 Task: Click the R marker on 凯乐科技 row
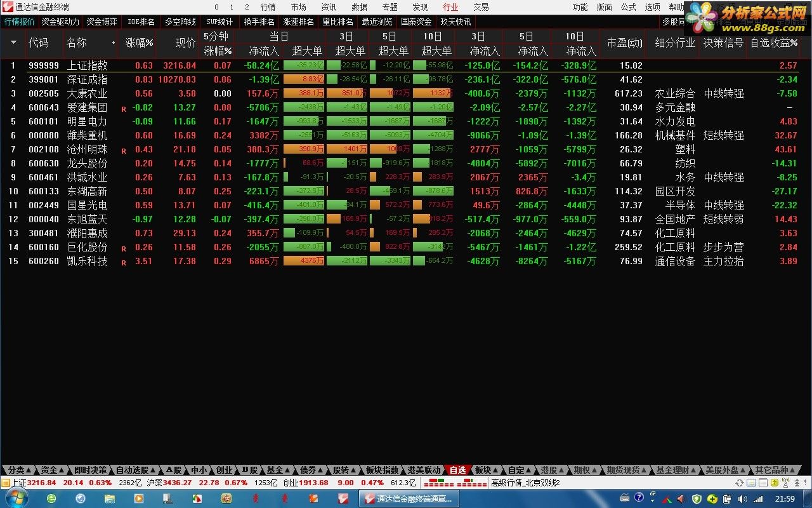click(x=124, y=262)
